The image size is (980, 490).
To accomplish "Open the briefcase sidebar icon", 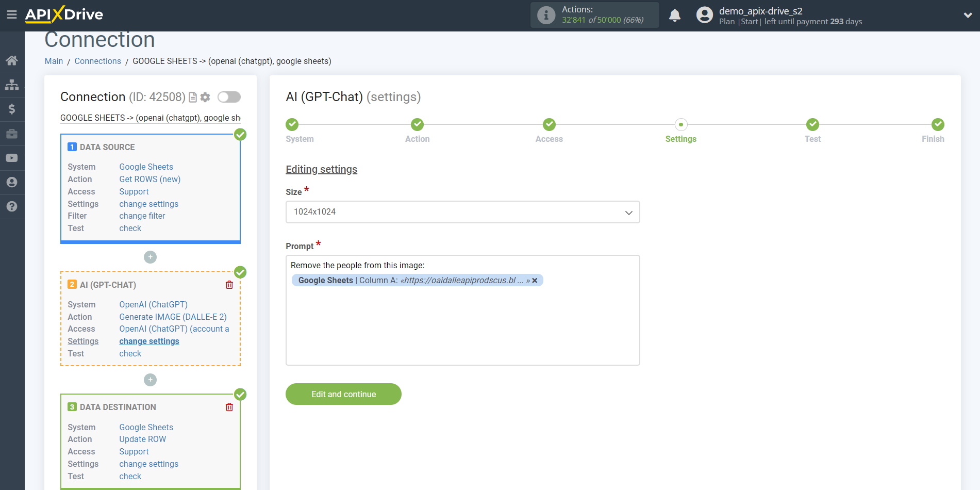I will (x=12, y=134).
